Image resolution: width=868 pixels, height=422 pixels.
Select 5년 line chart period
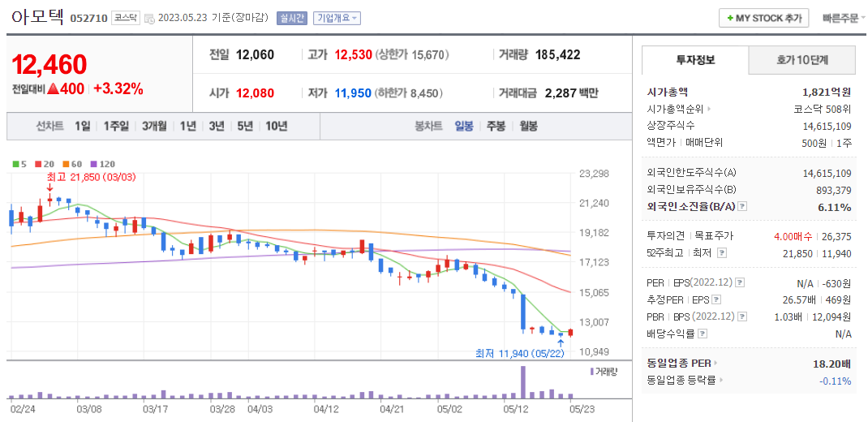[245, 127]
